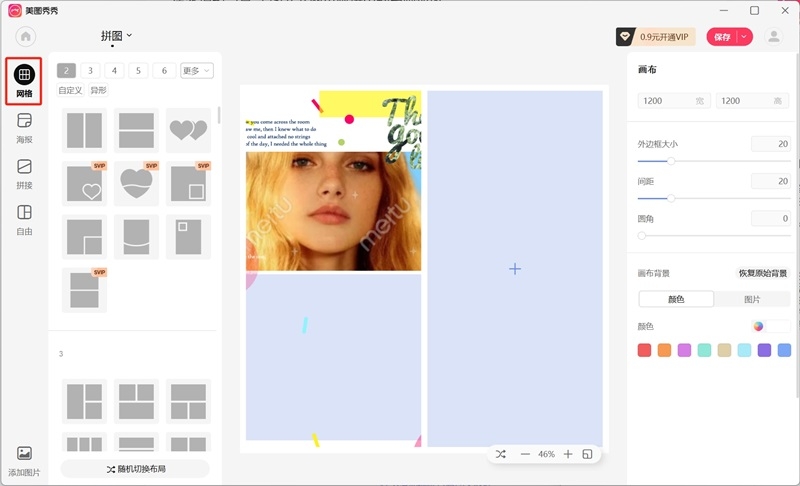Switch background to 图片 tab
The width and height of the screenshot is (800, 486).
pos(752,299)
